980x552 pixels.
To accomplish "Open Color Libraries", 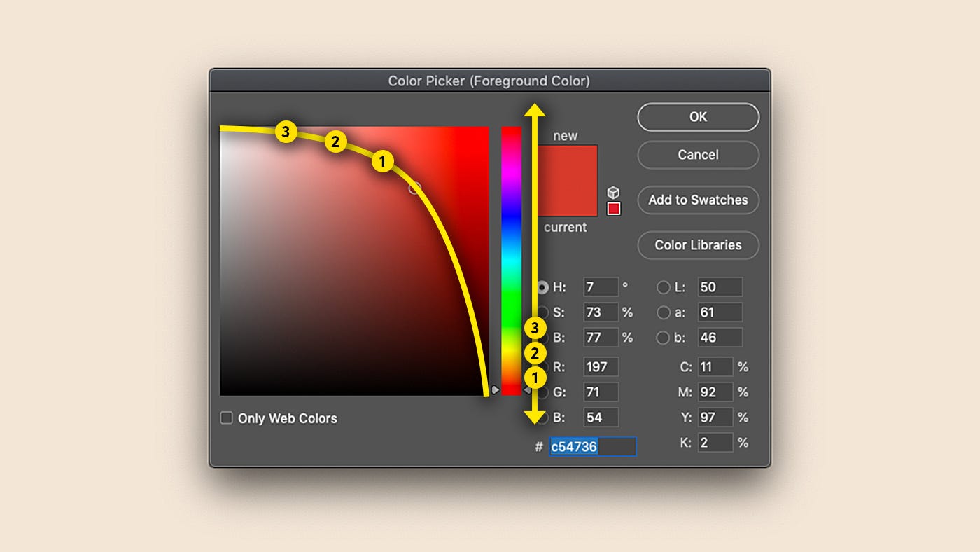I will pyautogui.click(x=698, y=245).
